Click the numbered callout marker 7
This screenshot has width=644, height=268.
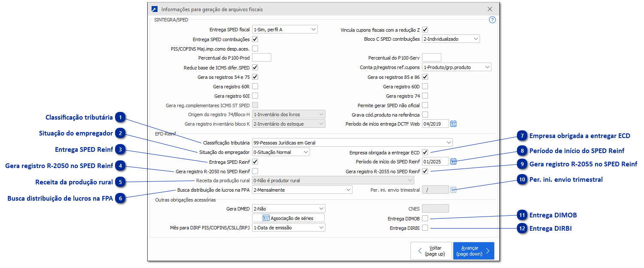coord(522,136)
